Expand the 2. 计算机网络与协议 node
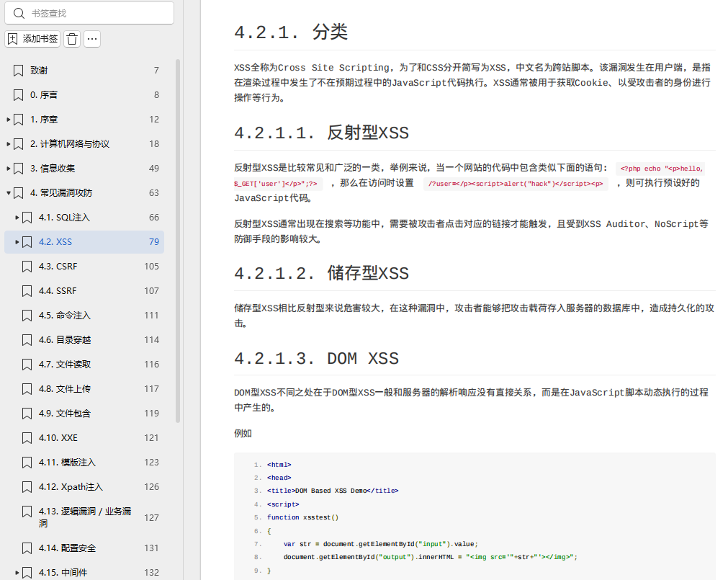The width and height of the screenshot is (728, 580). pyautogui.click(x=9, y=144)
